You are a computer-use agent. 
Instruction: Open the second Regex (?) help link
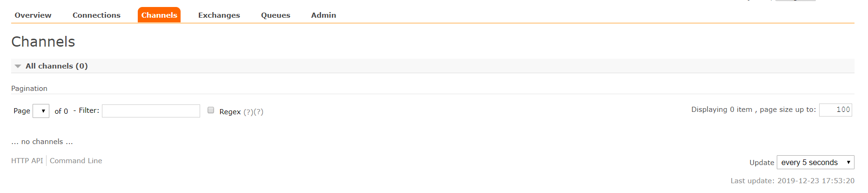[x=258, y=112]
